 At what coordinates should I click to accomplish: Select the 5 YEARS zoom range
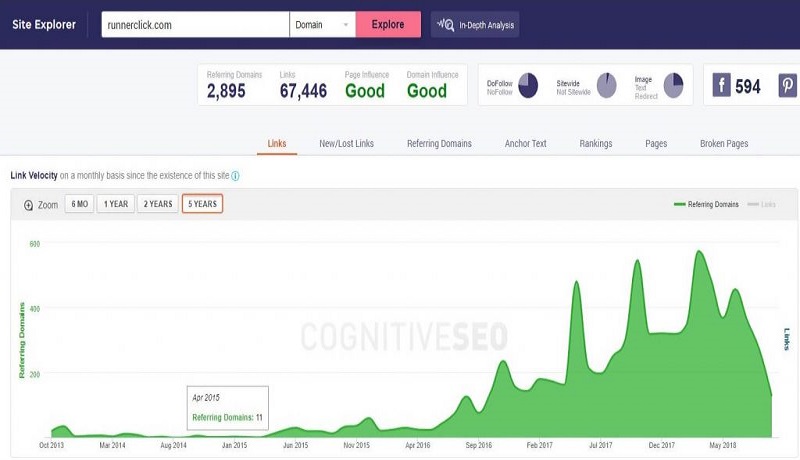203,204
